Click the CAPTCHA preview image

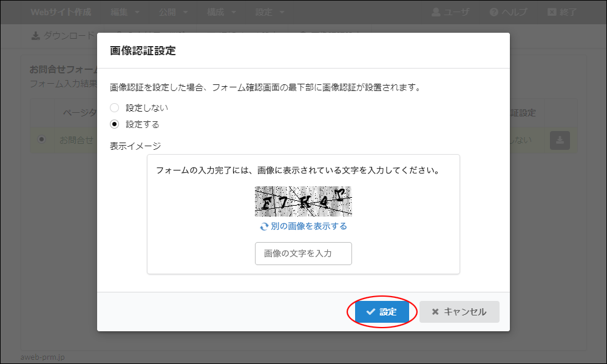pyautogui.click(x=303, y=201)
